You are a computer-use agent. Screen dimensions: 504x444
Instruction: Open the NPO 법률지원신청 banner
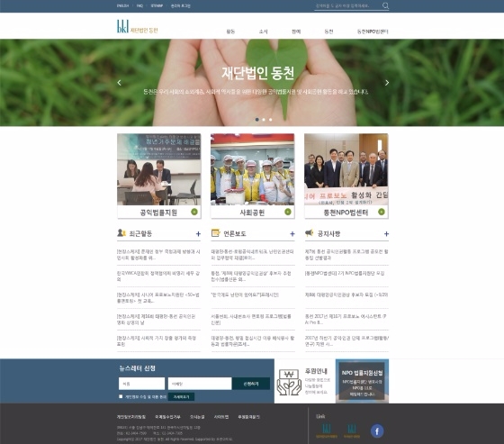(362, 381)
